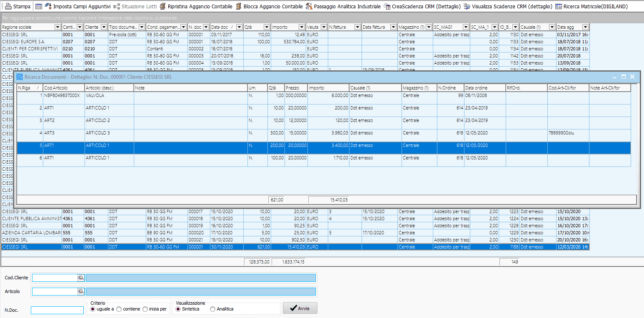Focus the Cod.Cliente code input field

(x=55, y=278)
